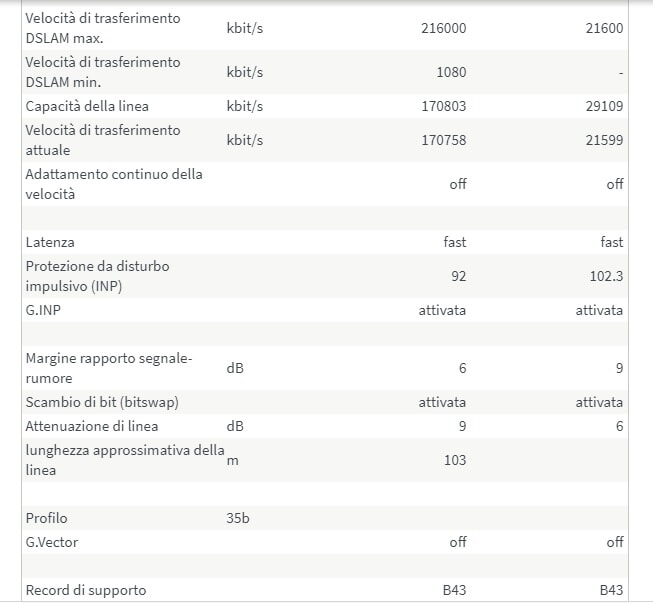Select the "Latenza" row label

(x=50, y=242)
